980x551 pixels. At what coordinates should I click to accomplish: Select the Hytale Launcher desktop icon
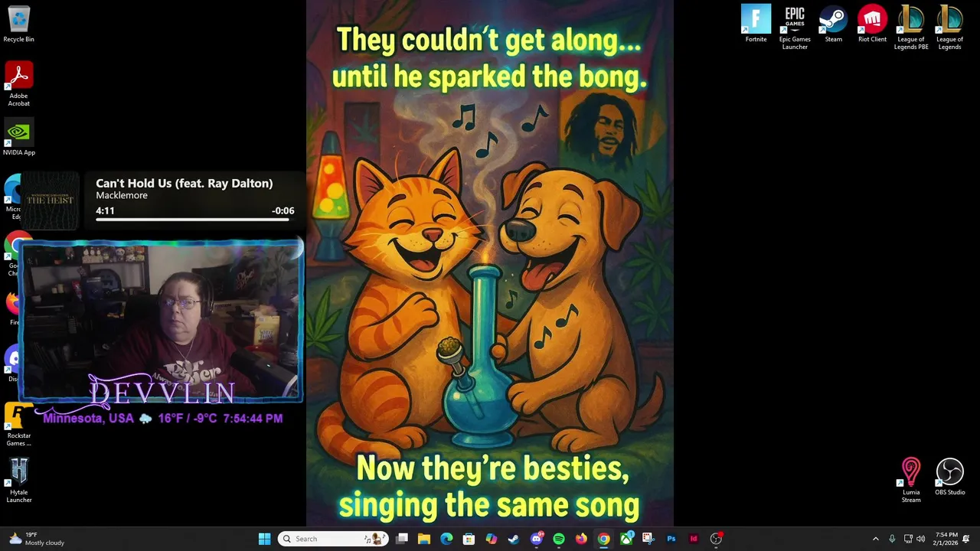pos(18,481)
